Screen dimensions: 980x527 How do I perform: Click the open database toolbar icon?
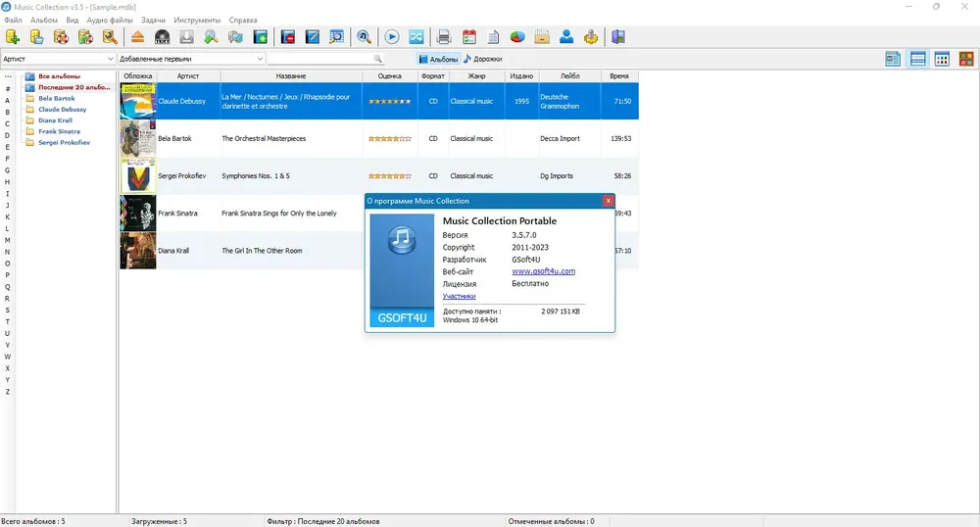[x=37, y=37]
